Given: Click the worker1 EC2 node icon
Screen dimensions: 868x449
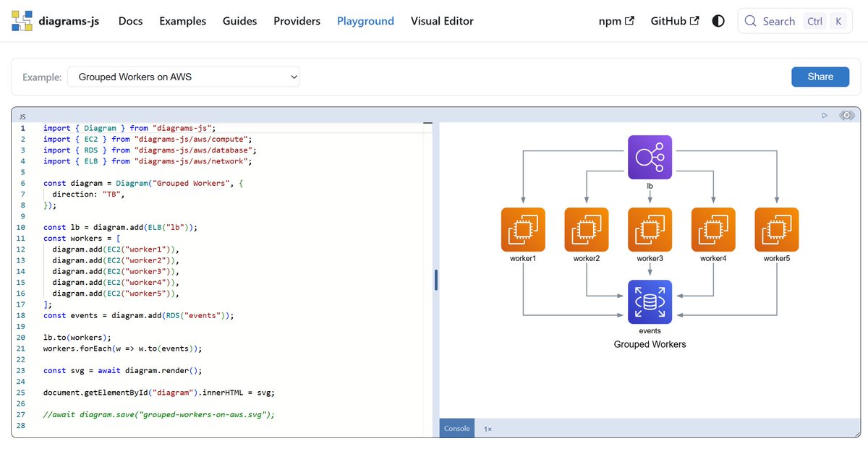Looking at the screenshot, I should pyautogui.click(x=523, y=229).
